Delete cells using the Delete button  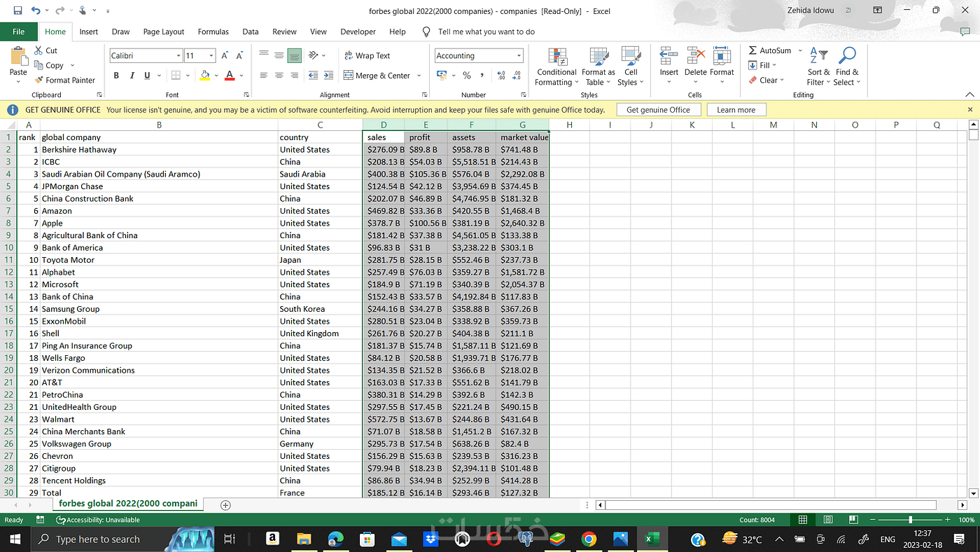coord(696,67)
